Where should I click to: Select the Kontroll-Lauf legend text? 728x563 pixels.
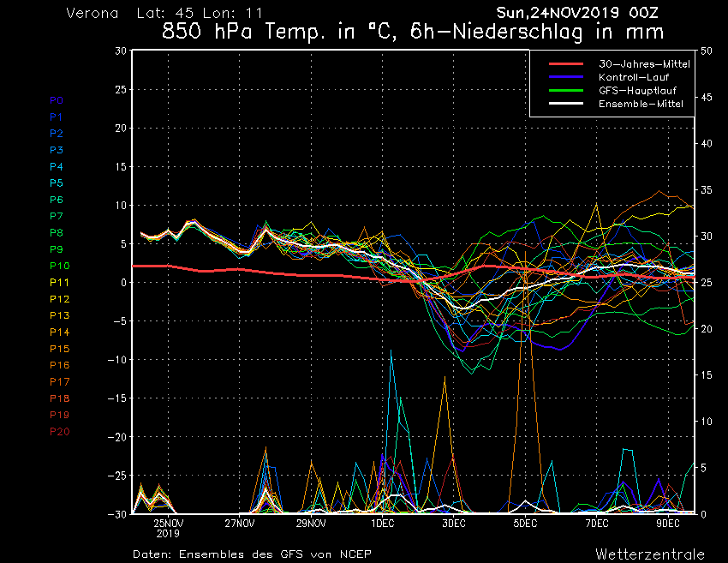coord(629,77)
